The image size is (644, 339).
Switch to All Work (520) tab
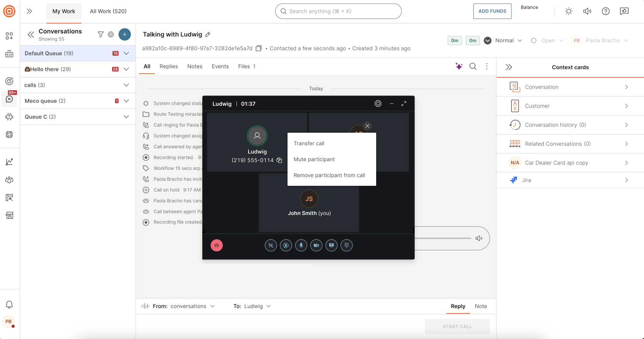(x=108, y=11)
